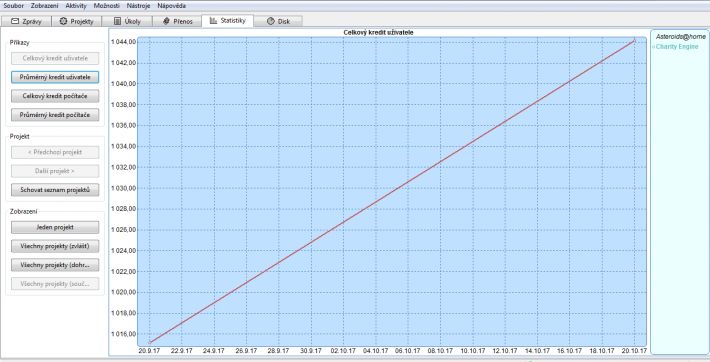Image resolution: width=710 pixels, height=362 pixels.
Task: Select Asteroids@home in the project list
Action: click(x=681, y=37)
